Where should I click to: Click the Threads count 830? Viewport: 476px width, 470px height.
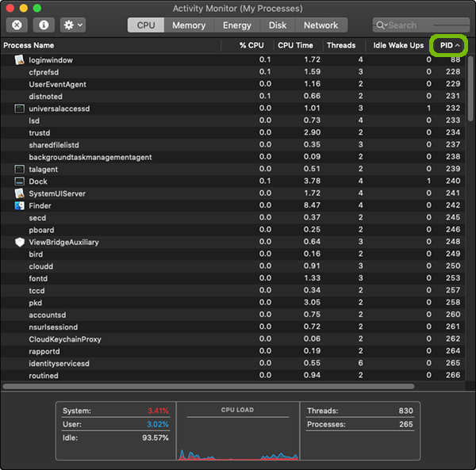[406, 411]
